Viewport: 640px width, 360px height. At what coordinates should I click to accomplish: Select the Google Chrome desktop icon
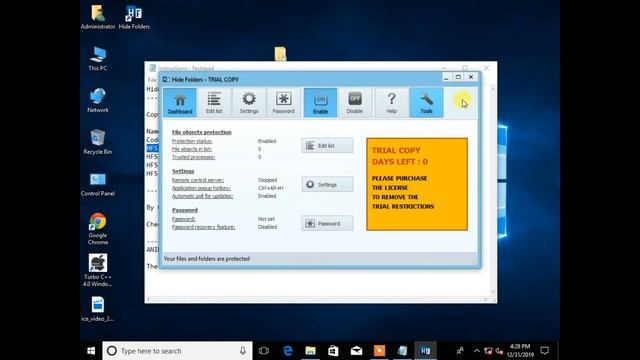pos(98,229)
